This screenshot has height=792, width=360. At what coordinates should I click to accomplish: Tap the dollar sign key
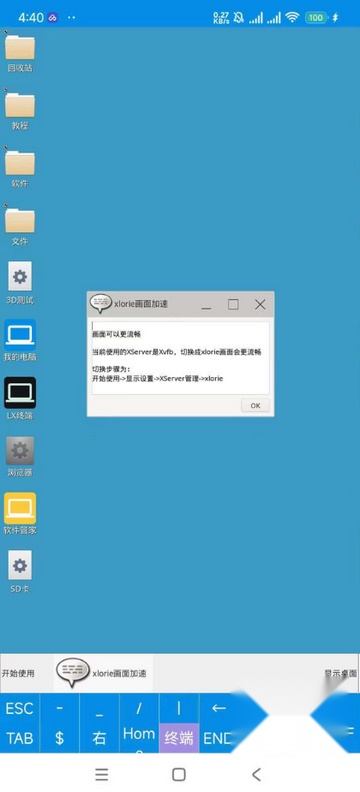(x=60, y=738)
